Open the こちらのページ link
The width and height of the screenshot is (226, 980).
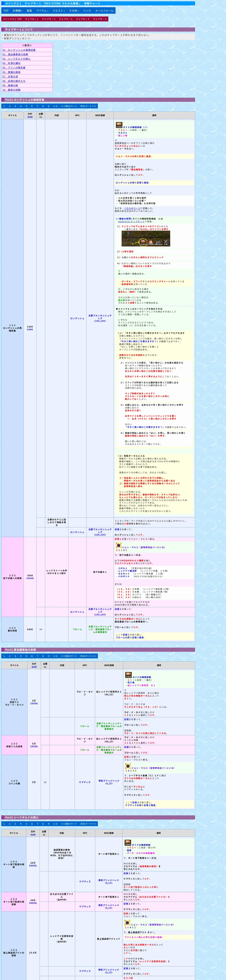[x=132, y=208]
